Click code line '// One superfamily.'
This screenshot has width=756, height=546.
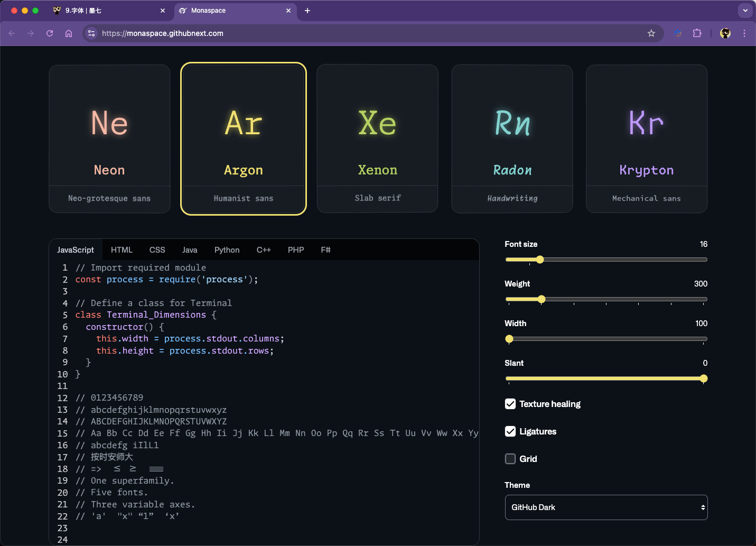tap(125, 480)
